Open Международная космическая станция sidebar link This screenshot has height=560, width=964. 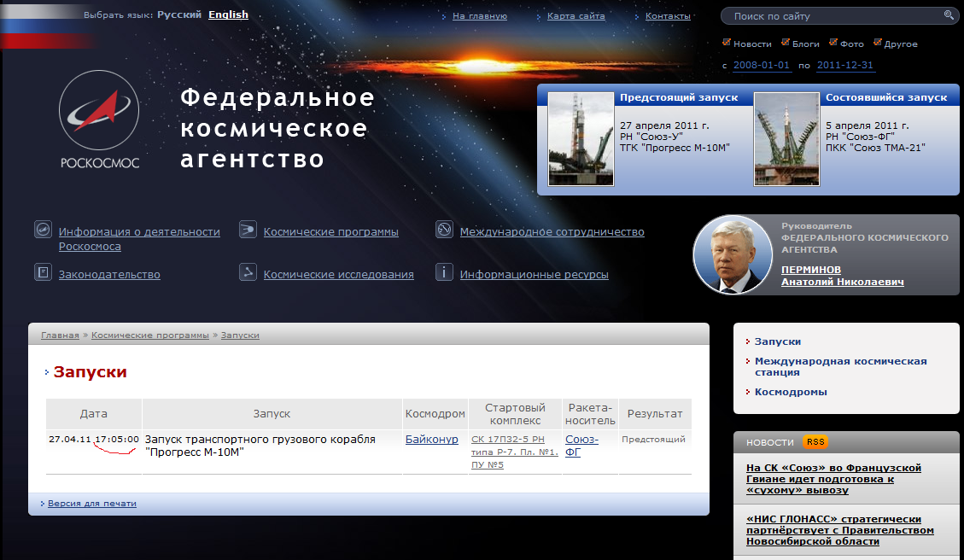pos(840,367)
